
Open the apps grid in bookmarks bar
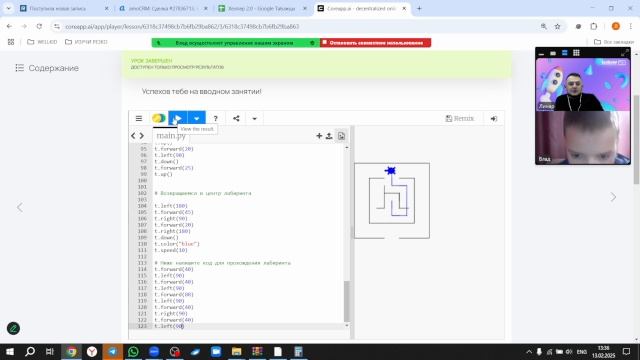coord(11,42)
